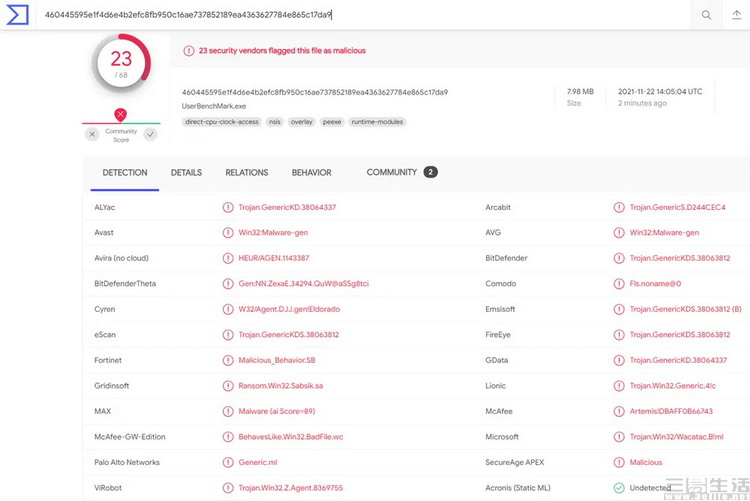
Task: Open the DETAILS tab
Action: pos(187,173)
